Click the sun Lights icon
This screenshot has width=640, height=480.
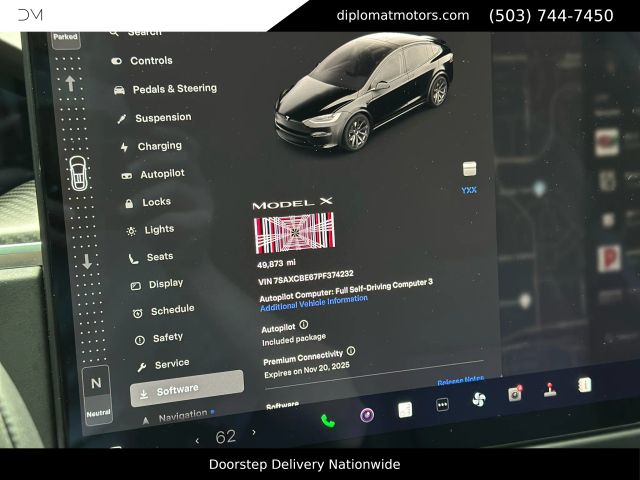131,231
